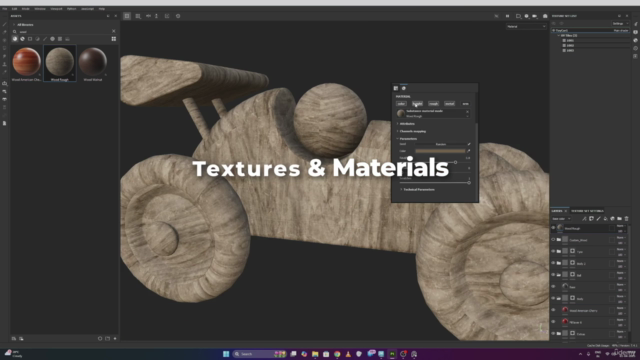640x360 pixels.
Task: Activate the 3D-only viewport mode icon
Action: [127, 16]
